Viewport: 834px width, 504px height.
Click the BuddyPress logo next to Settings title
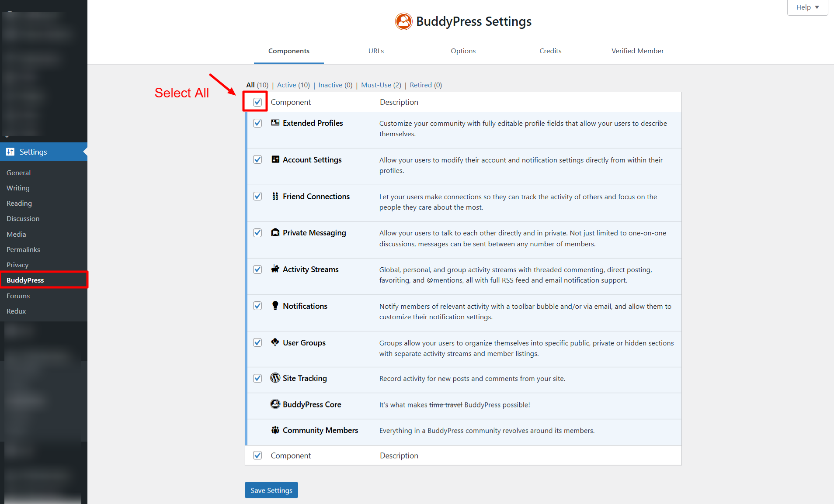[x=403, y=21]
